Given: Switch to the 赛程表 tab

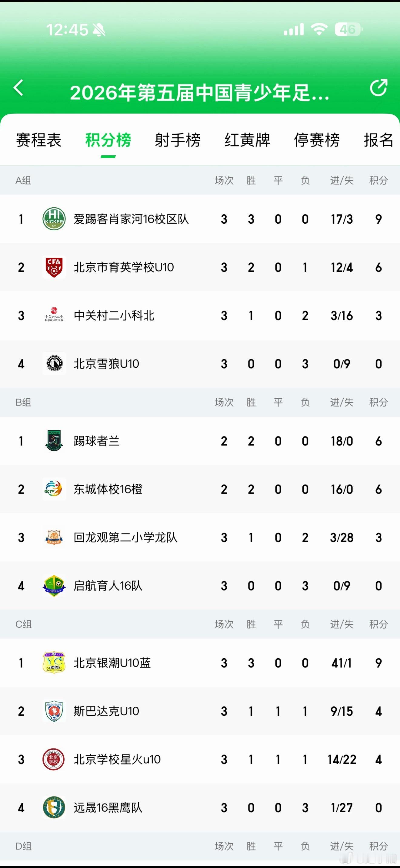Looking at the screenshot, I should tap(39, 140).
